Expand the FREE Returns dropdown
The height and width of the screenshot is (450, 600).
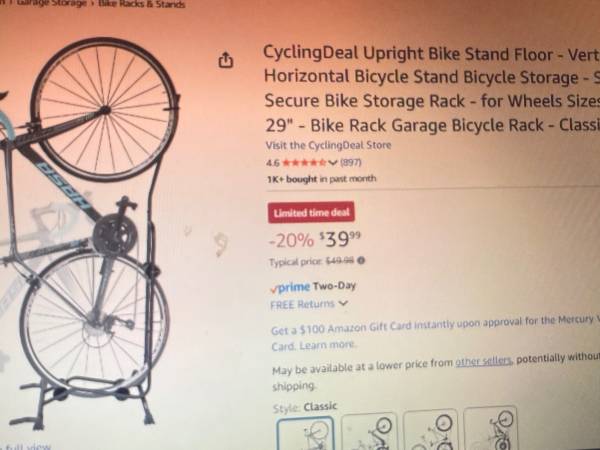(x=309, y=304)
